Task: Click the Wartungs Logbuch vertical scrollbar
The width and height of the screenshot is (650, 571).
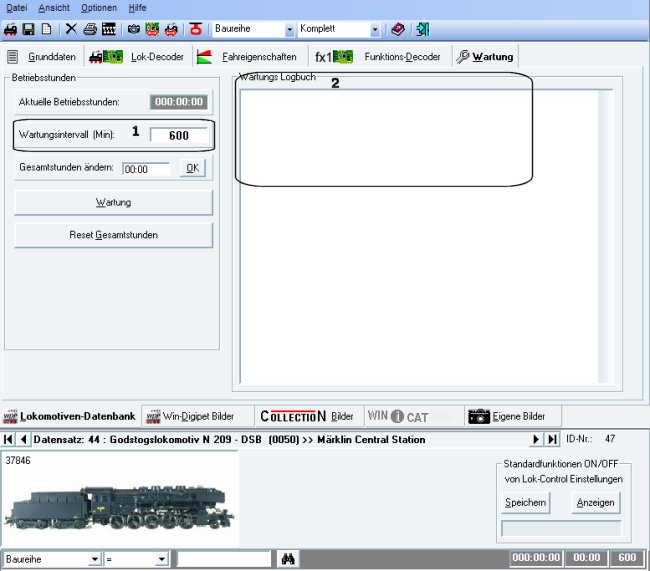Action: [605, 236]
